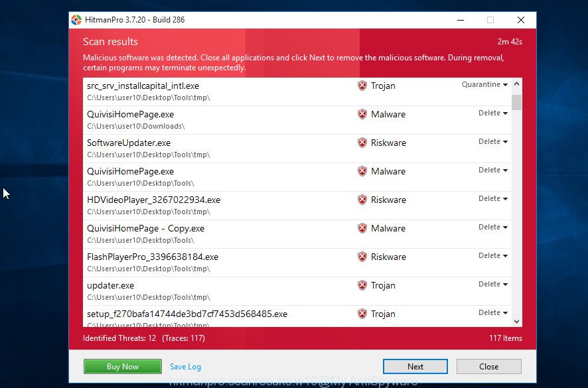The image size is (588, 388).
Task: Click the Riskware shield icon beside SoftwareUpdater.exe
Action: pos(362,143)
